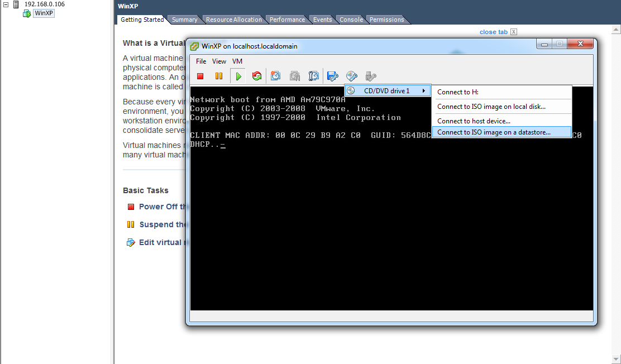
Task: Choose Connect to H: option
Action: [x=501, y=92]
